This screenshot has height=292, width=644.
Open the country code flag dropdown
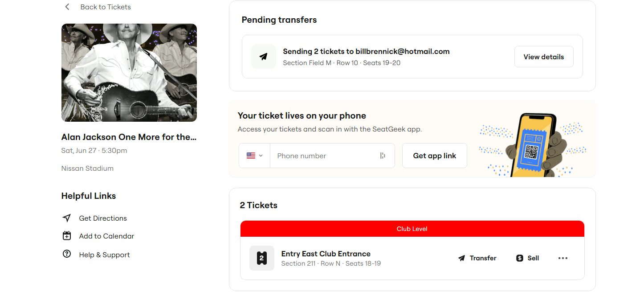(254, 156)
